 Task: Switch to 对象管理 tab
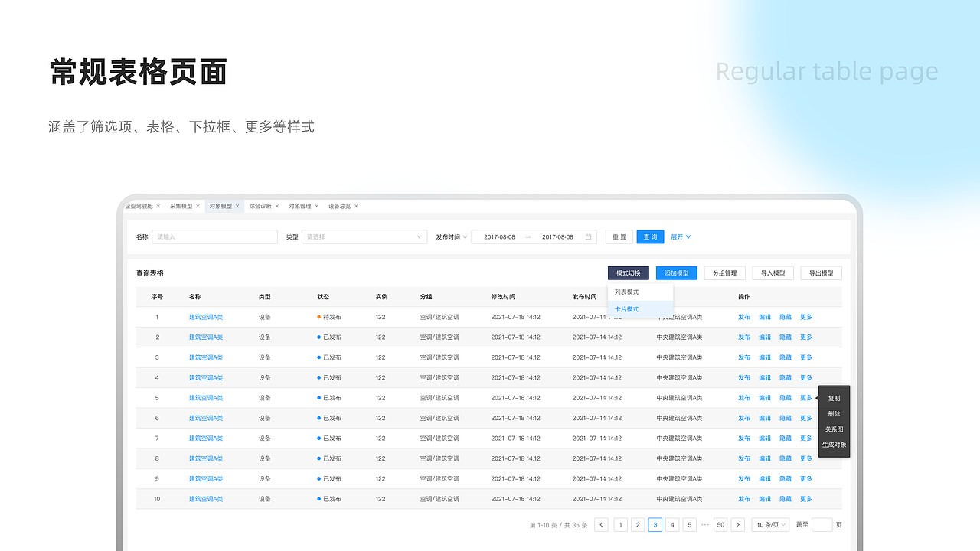click(x=300, y=207)
